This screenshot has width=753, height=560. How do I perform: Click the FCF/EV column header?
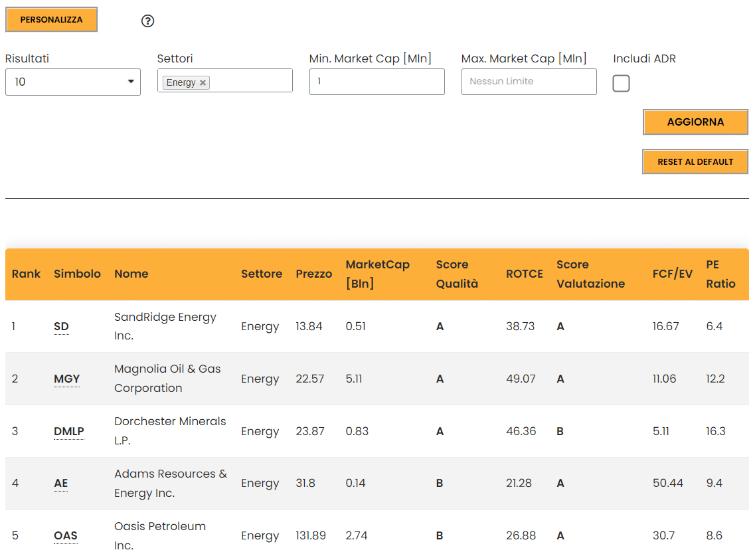[x=672, y=274]
